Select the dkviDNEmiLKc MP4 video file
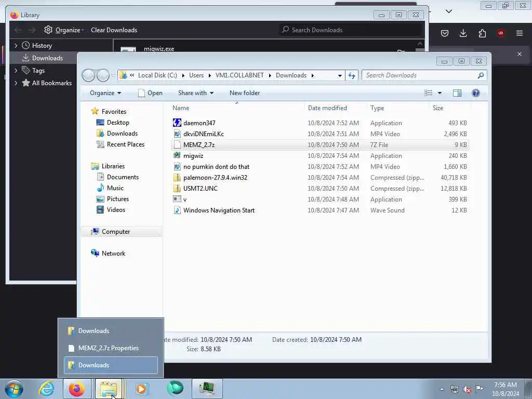The image size is (532, 399). click(203, 134)
